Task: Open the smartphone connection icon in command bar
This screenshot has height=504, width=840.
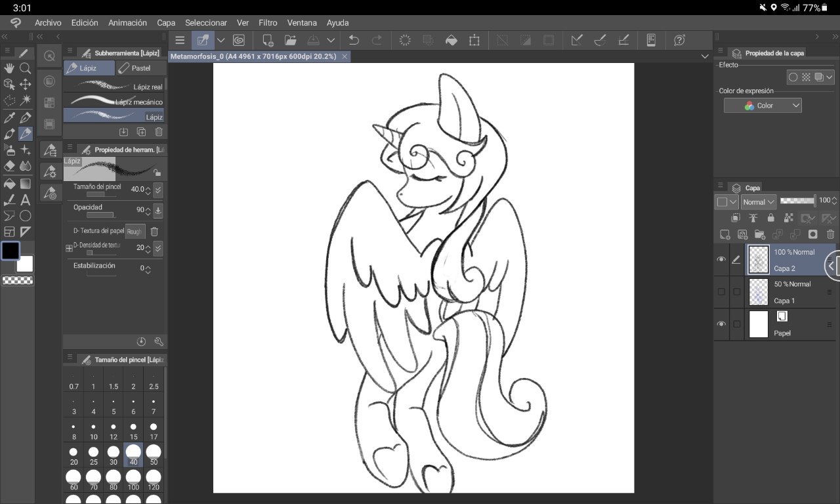Action: click(x=651, y=40)
